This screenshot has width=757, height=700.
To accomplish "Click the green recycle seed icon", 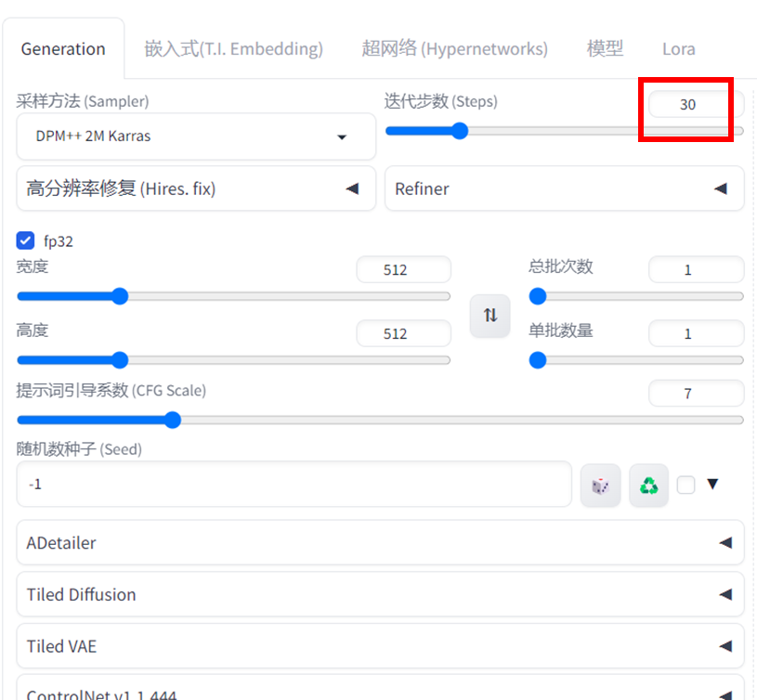I will [x=649, y=486].
